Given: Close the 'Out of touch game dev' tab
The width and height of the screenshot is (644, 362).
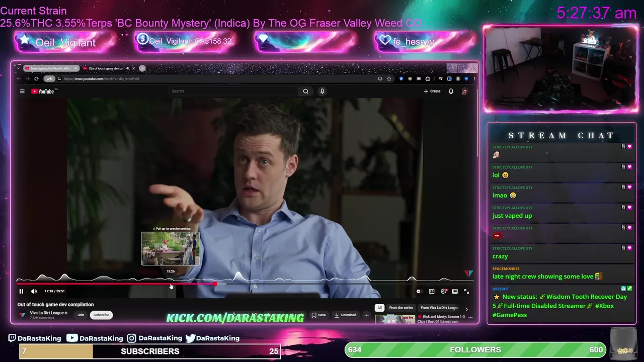Looking at the screenshot, I should (133, 68).
